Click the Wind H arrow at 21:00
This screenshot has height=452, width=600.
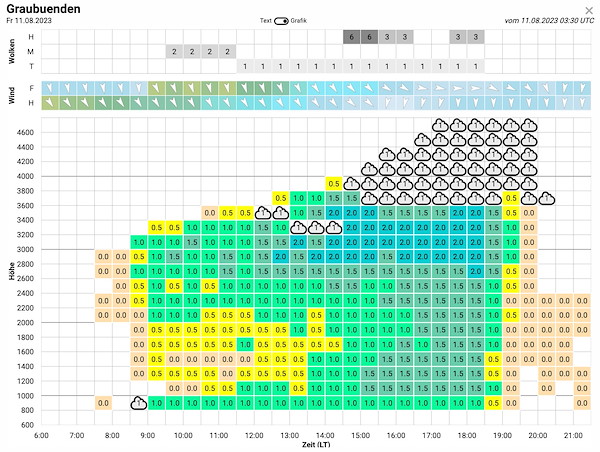pos(582,103)
